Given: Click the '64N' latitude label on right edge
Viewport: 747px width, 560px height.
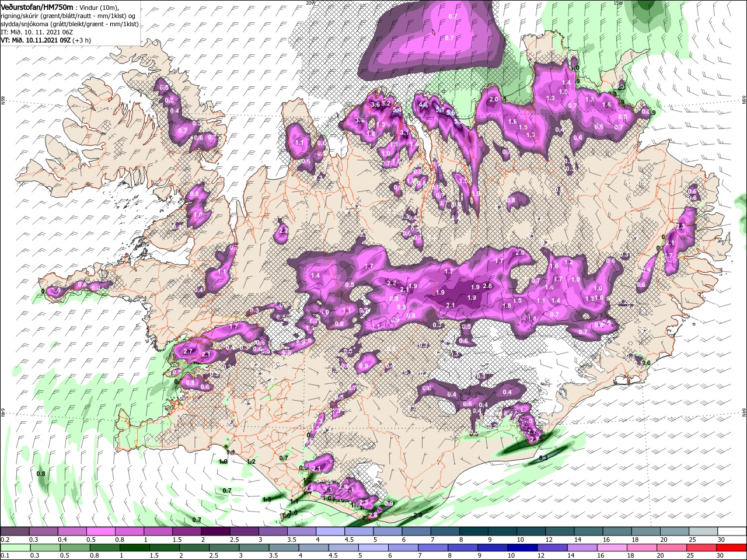Looking at the screenshot, I should 744,412.
